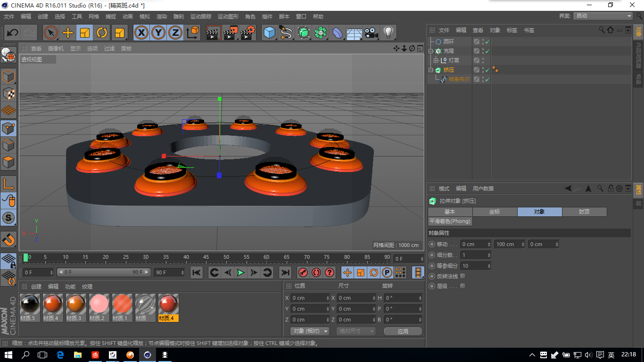The image size is (644, 362).
Task: Select the Move tool in top toolbar
Action: [68, 33]
